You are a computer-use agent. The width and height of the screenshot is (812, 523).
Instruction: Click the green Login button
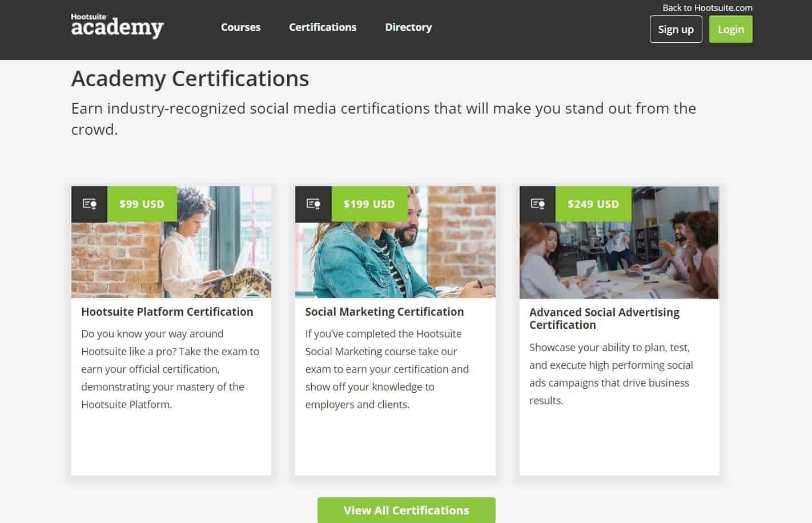point(730,29)
